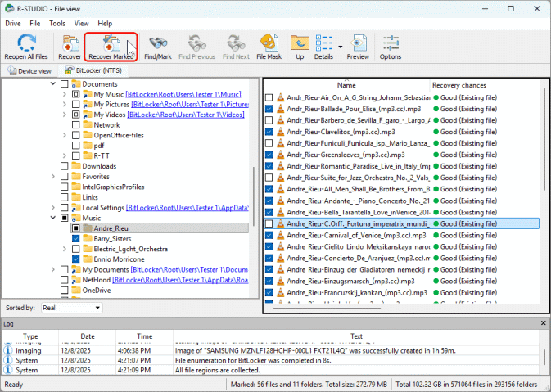Sort by Recovery chances column header
Image resolution: width=551 pixels, height=392 pixels.
point(458,85)
